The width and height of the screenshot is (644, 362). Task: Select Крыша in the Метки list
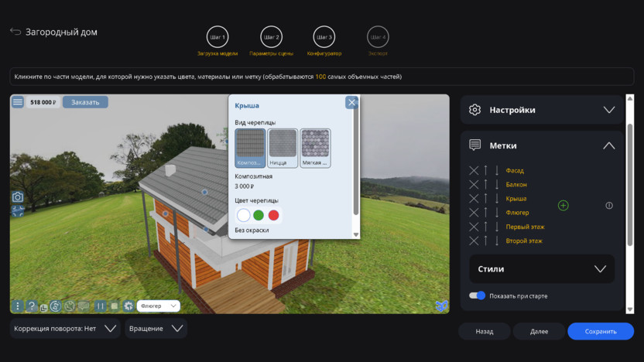(x=516, y=198)
